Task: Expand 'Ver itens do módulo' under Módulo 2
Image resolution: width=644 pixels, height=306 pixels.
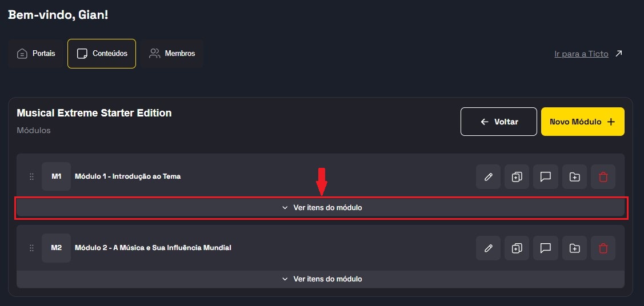Action: (322, 279)
